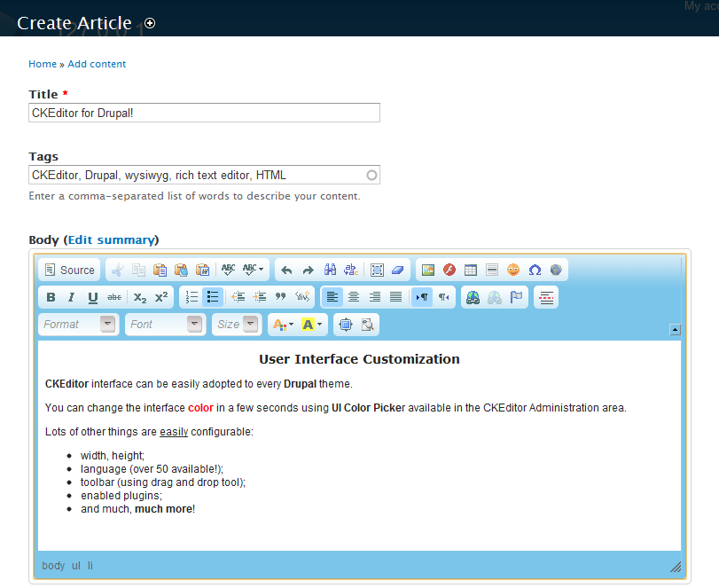Open the background color picker
Image resolution: width=719 pixels, height=588 pixels.
coord(306,324)
